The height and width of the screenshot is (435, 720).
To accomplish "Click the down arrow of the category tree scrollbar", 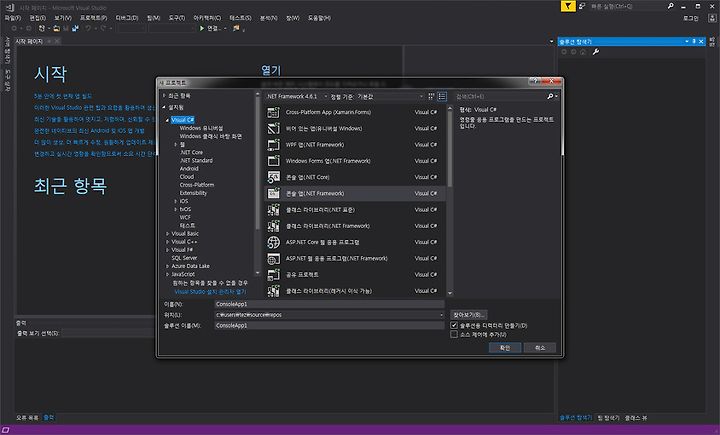I will point(257,273).
